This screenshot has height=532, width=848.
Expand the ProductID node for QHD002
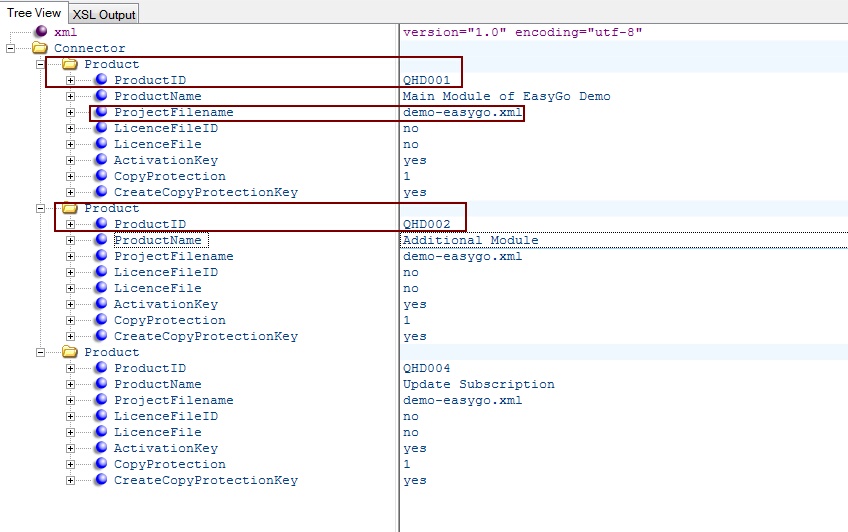[x=71, y=224]
